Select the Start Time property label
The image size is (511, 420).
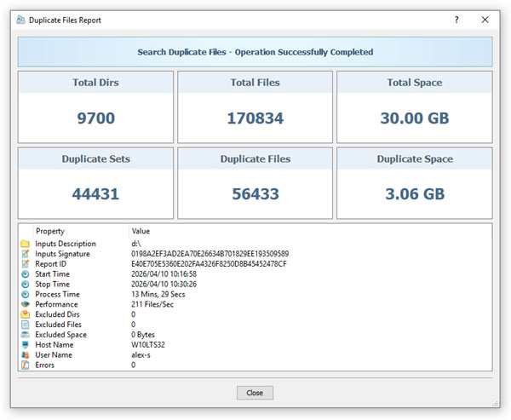coord(52,274)
